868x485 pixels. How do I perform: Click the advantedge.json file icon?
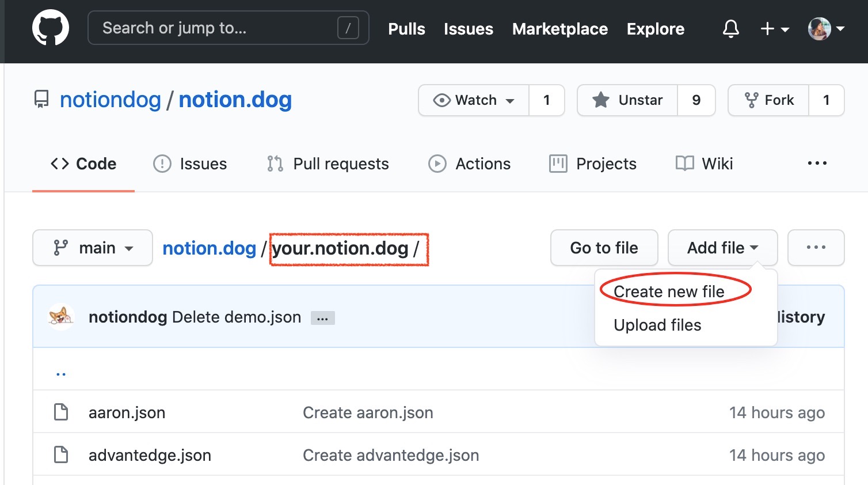[61, 455]
